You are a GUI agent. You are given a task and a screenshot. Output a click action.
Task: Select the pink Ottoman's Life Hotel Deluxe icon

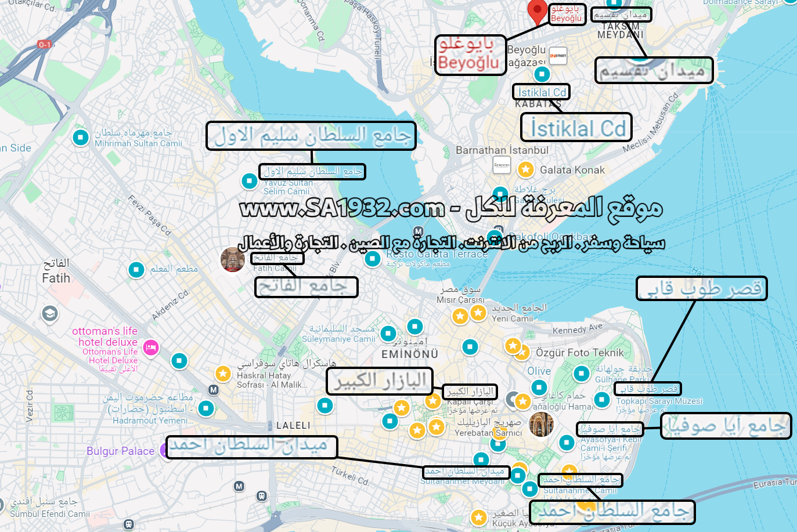pyautogui.click(x=150, y=348)
